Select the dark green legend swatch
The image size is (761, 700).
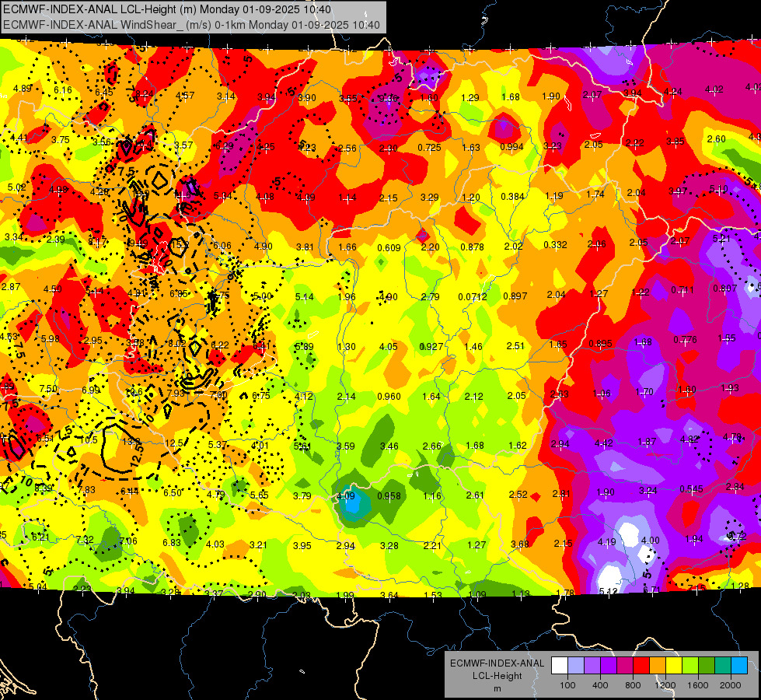click(707, 666)
